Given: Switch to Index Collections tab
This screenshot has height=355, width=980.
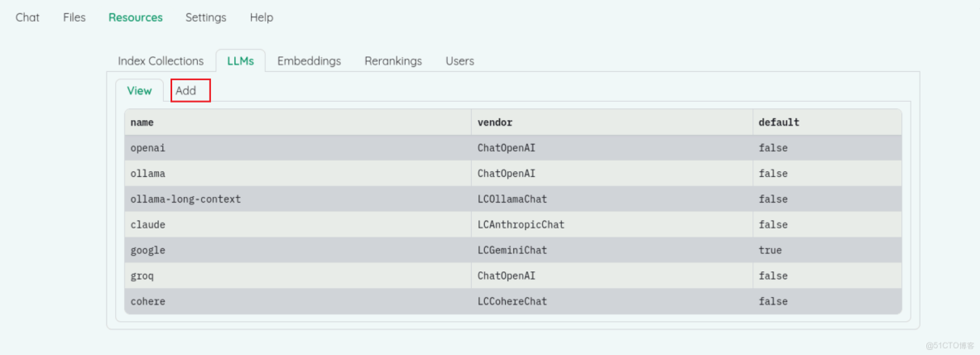Looking at the screenshot, I should coord(161,60).
